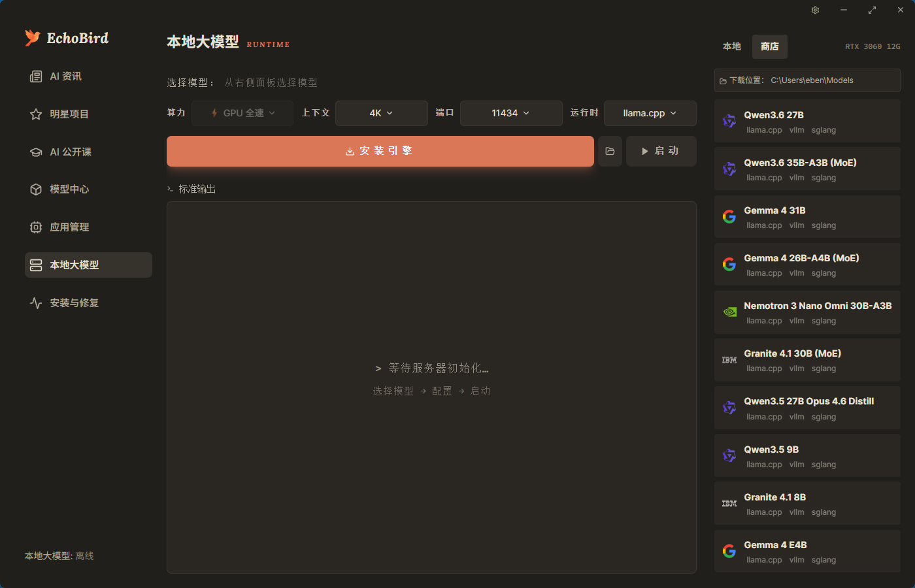Open the 上下文 4K dropdown
Screen dimensions: 915x588
tap(382, 113)
